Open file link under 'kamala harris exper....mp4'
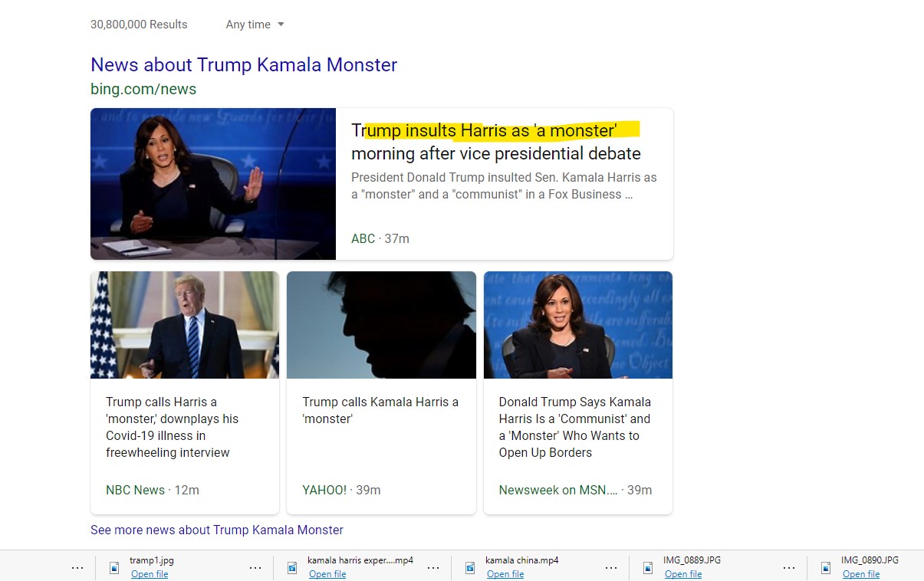The width and height of the screenshot is (924, 581). 327,574
